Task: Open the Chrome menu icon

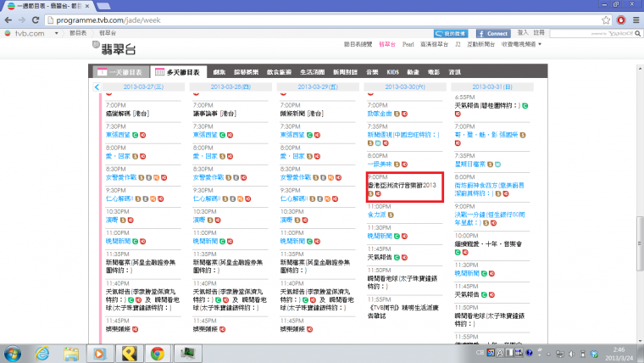Action: 636,20
